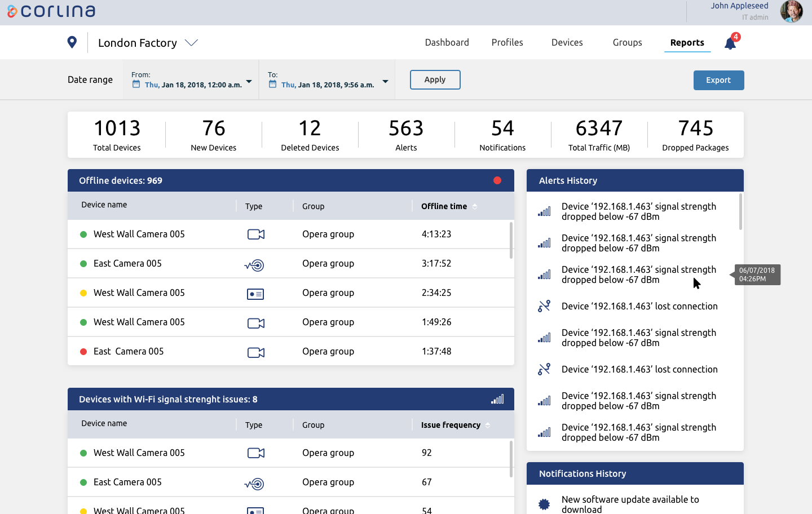Click signal icon of first alert entry
The height and width of the screenshot is (514, 812).
(x=544, y=211)
